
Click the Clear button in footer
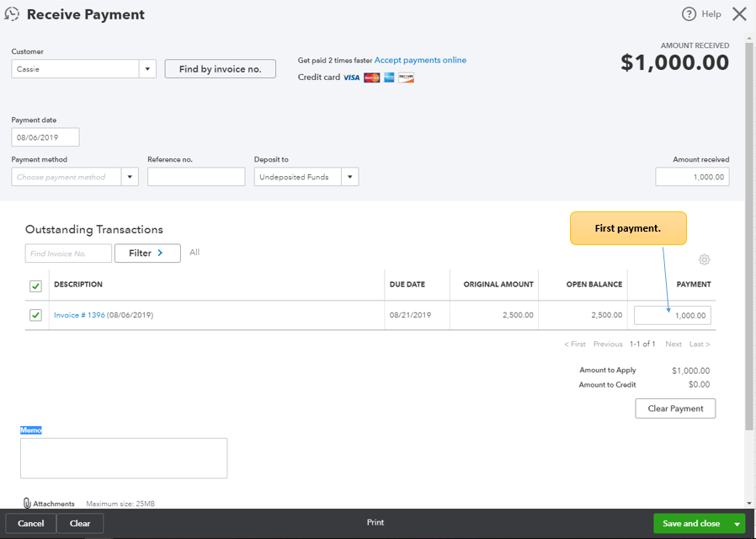pyautogui.click(x=80, y=524)
